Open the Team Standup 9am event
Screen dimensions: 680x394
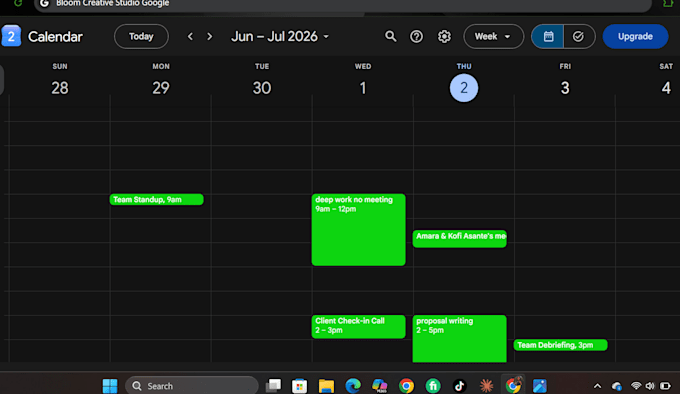157,199
